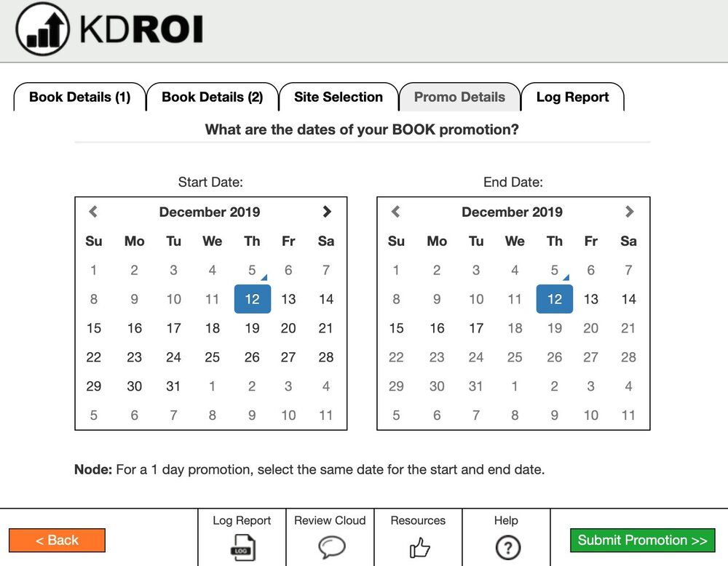Pick December 16 as the End Date
The height and width of the screenshot is (566, 728).
click(437, 328)
